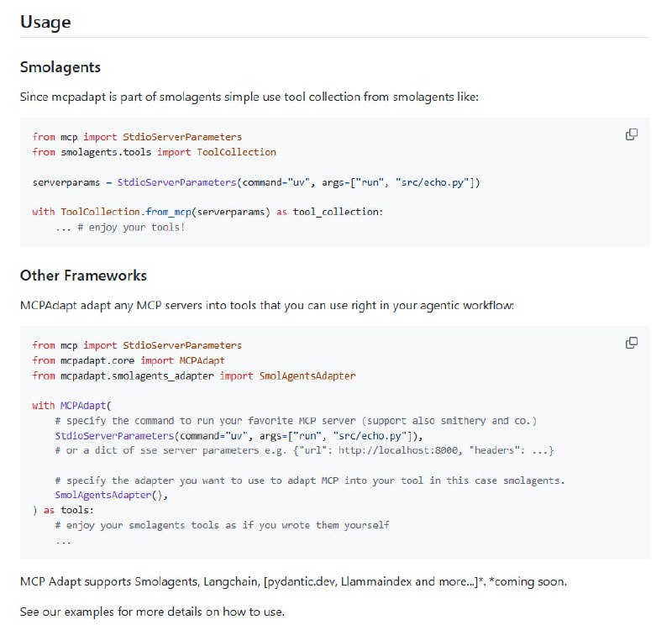Click the 'from smolagents.tools import ToolCollection' line

(154, 152)
